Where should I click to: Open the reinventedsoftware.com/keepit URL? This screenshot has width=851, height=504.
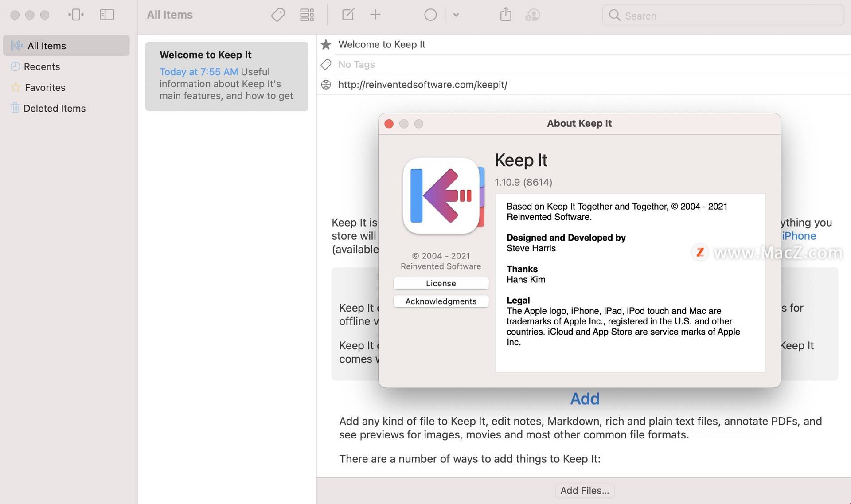(422, 84)
